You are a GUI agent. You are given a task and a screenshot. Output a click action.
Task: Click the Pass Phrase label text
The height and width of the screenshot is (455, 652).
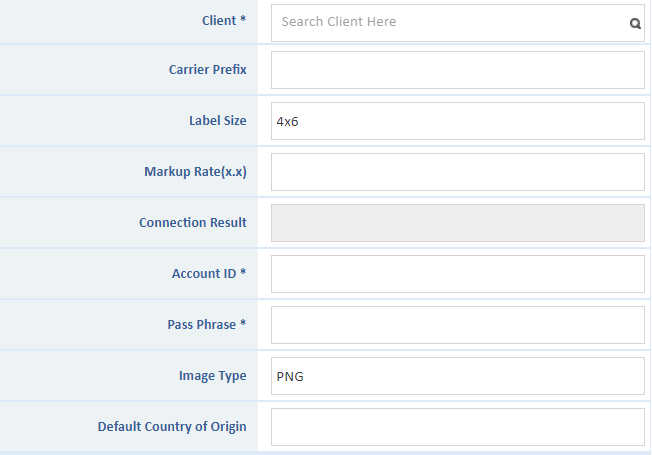[206, 325]
